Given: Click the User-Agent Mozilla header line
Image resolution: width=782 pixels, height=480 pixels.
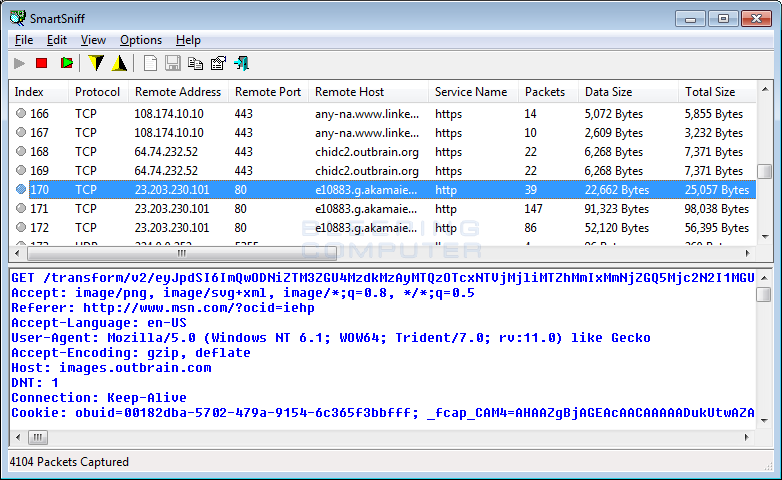Looking at the screenshot, I should (331, 338).
